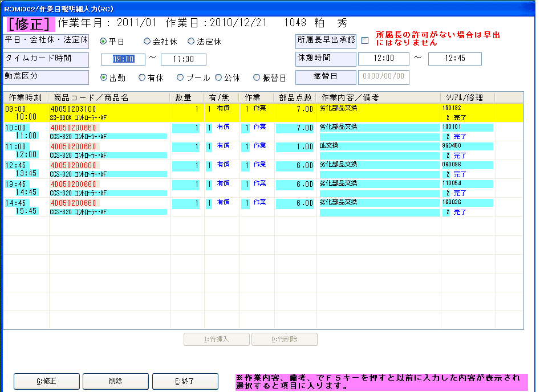Click SS-300K product name in the yellow row
The width and height of the screenshot is (540, 392).
click(78, 118)
